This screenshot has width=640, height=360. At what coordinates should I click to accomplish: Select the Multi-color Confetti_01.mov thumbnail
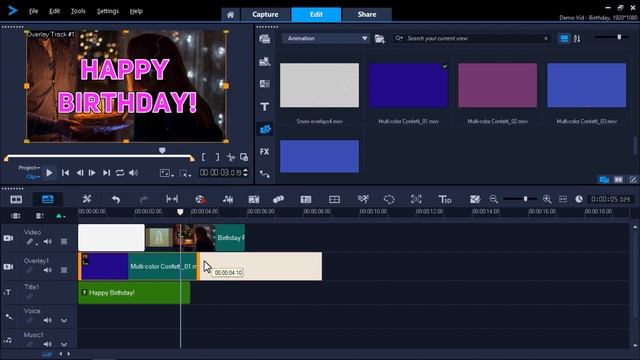coord(408,85)
